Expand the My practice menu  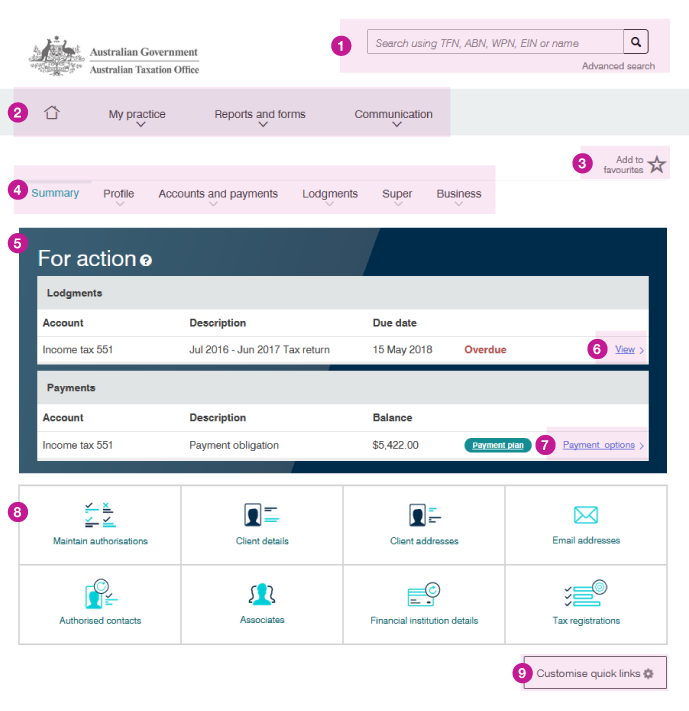[137, 115]
